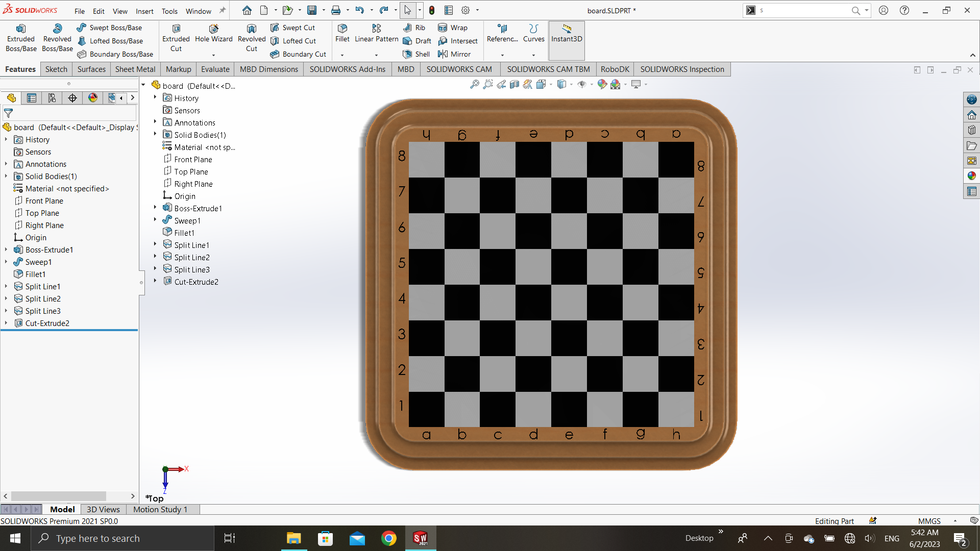Open the ConfigurationManager tab icon
This screenshot has width=980, height=551.
(x=52, y=98)
